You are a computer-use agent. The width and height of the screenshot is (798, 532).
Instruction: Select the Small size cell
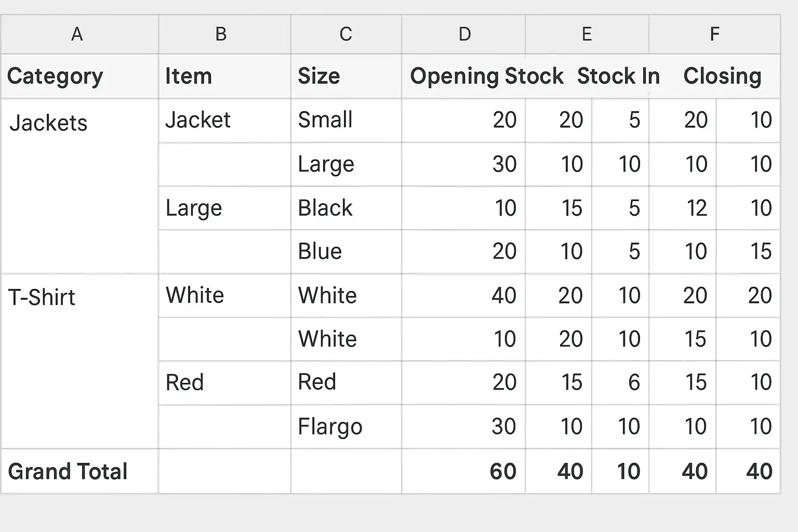(325, 120)
